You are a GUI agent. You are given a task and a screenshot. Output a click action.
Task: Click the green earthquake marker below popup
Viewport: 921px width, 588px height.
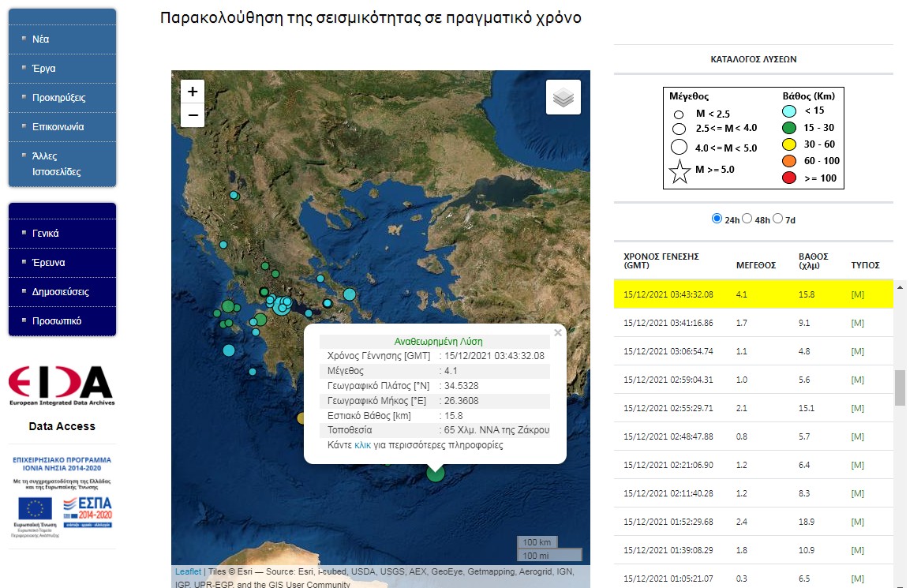[x=436, y=473]
